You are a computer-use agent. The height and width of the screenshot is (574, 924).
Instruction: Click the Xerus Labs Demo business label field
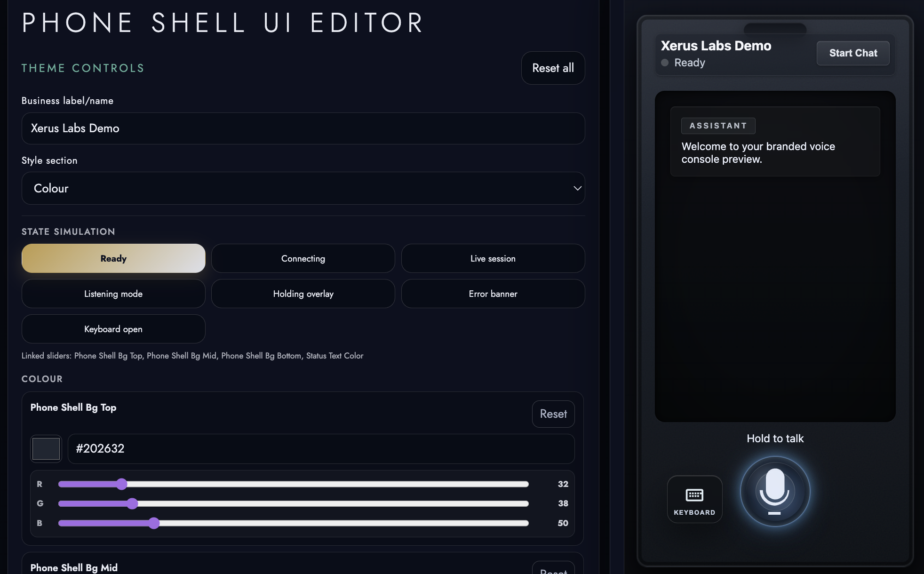[303, 128]
